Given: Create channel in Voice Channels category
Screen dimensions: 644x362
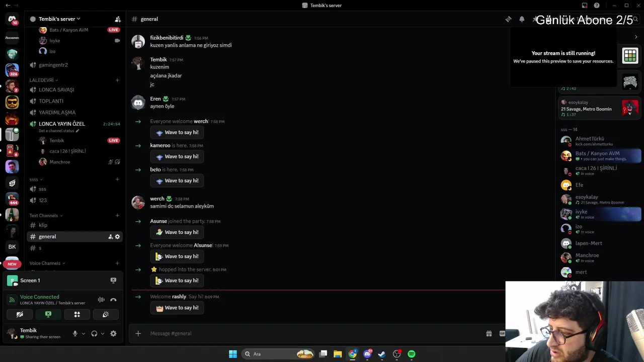Looking at the screenshot, I should click(117, 263).
